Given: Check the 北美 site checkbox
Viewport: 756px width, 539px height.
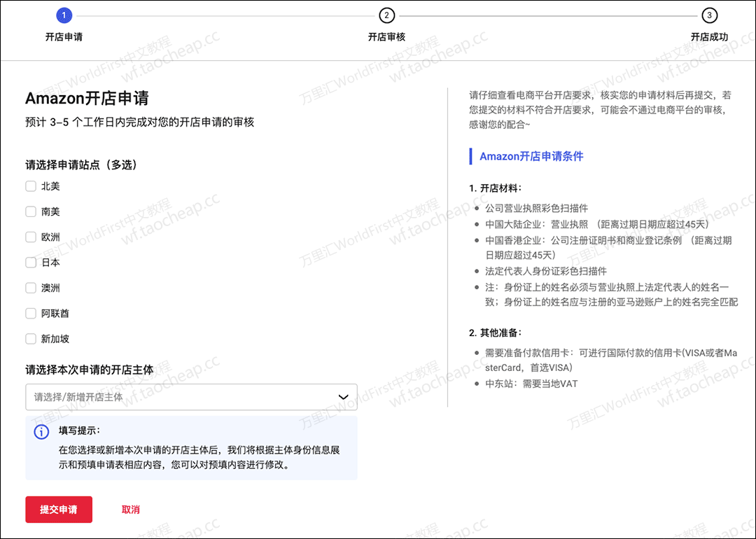Looking at the screenshot, I should 31,186.
